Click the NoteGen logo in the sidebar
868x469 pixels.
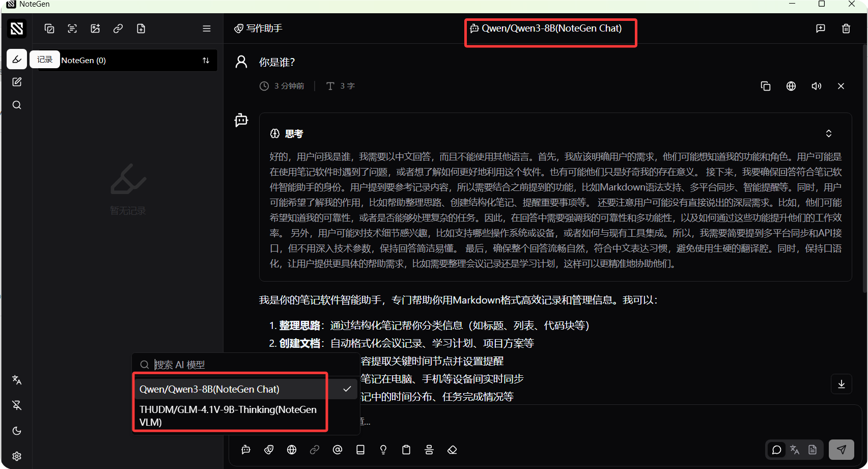click(17, 29)
